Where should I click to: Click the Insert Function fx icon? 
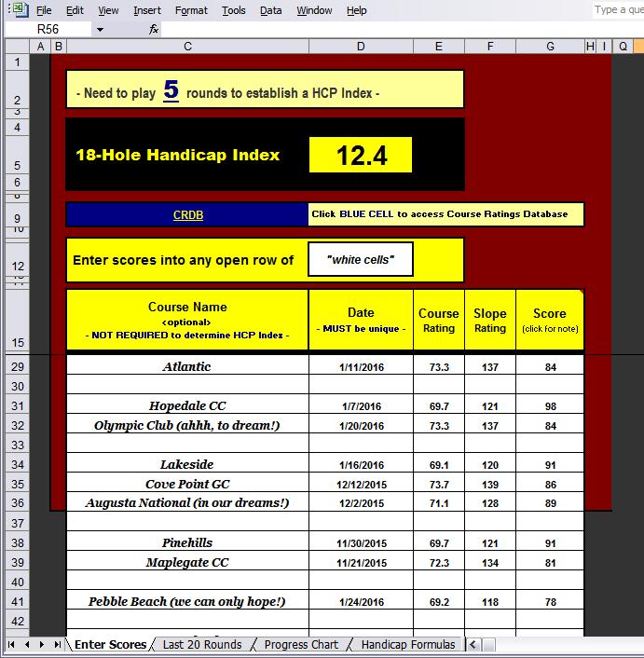(154, 30)
